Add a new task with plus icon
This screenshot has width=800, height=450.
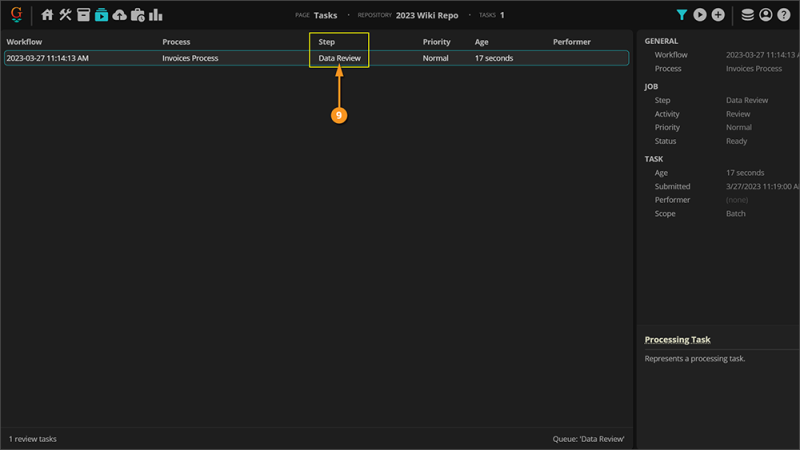[x=718, y=15]
